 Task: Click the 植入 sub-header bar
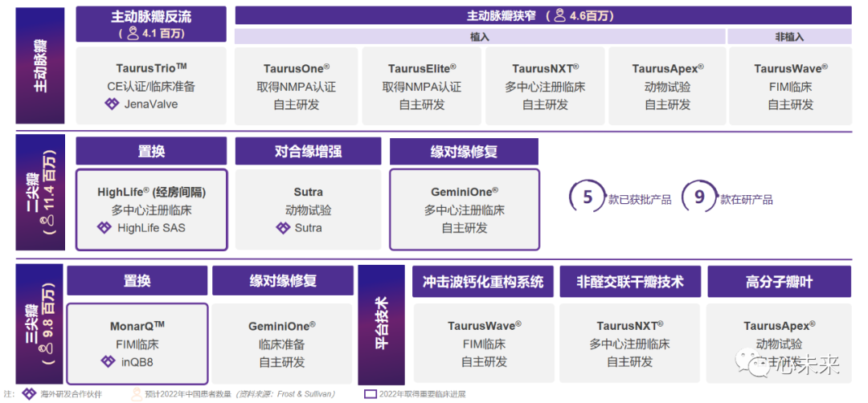point(479,37)
